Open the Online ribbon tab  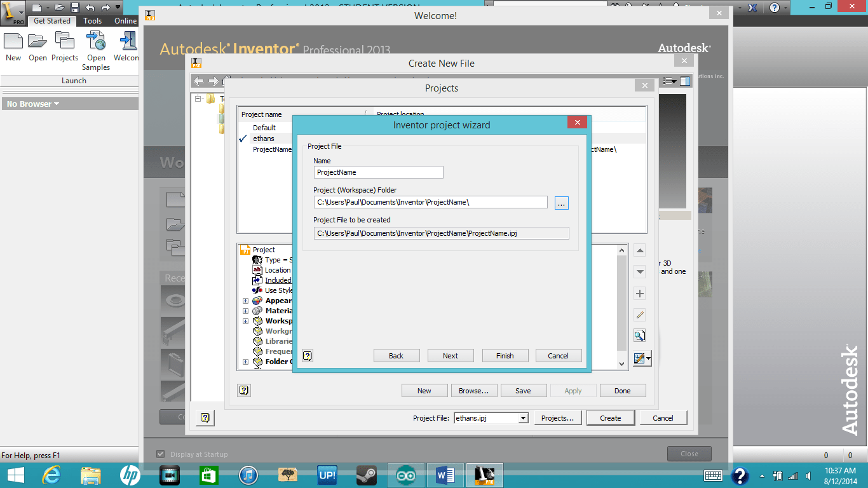125,20
